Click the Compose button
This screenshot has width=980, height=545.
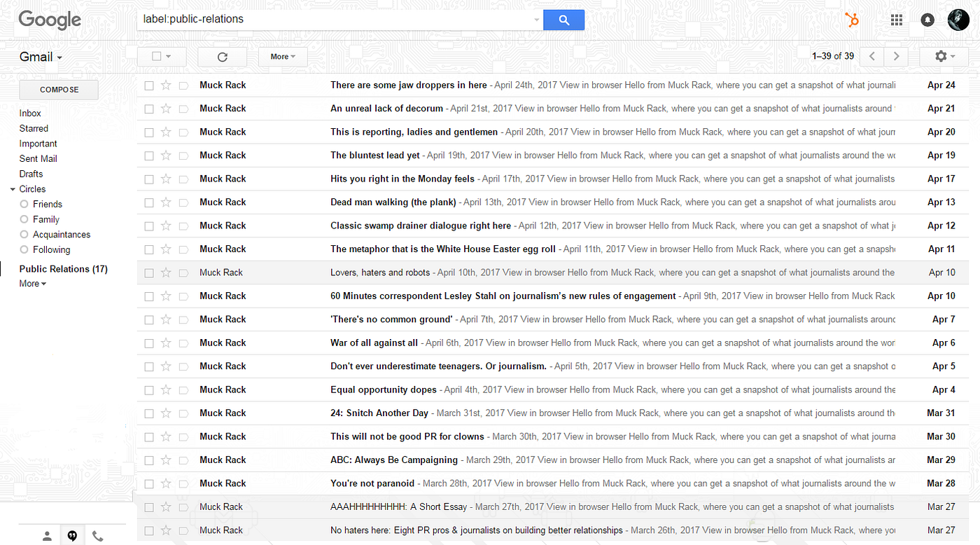click(59, 90)
